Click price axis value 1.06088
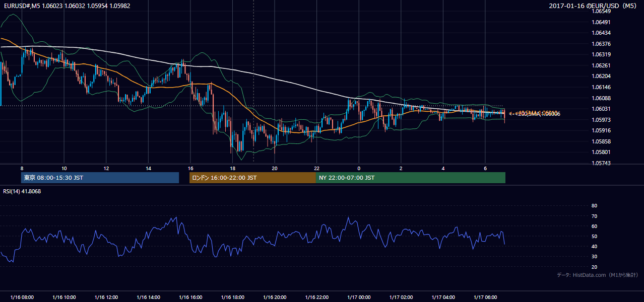The height and width of the screenshot is (302, 644). pyautogui.click(x=601, y=98)
